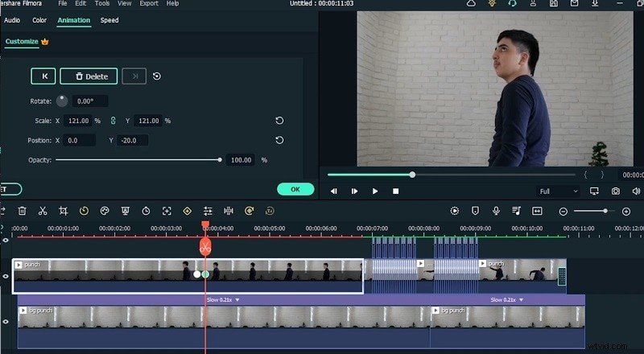Image resolution: width=644 pixels, height=354 pixels.
Task: Select the split scissors tool in toolbar
Action: (43, 211)
